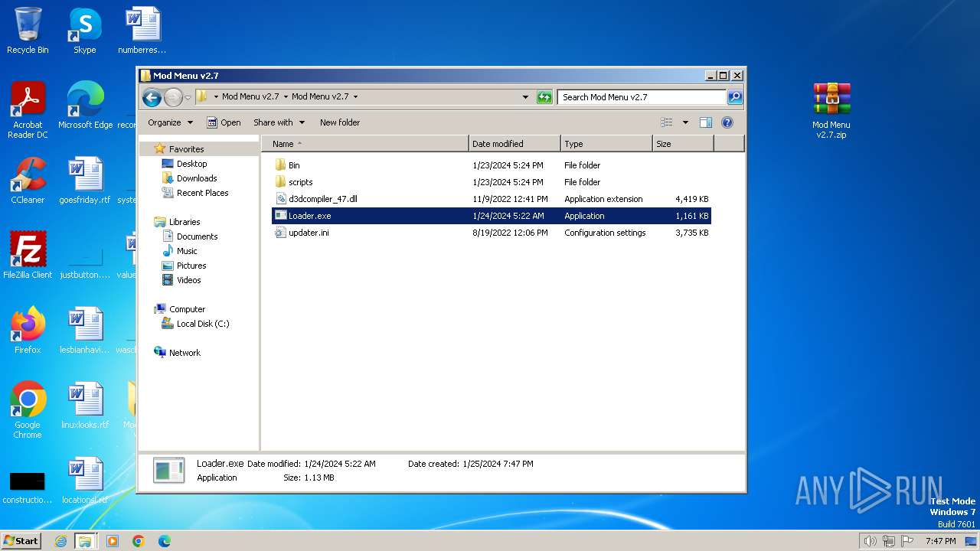Click the 1,161 KB size of Loader.exe
The width and height of the screenshot is (980, 551).
coord(692,216)
